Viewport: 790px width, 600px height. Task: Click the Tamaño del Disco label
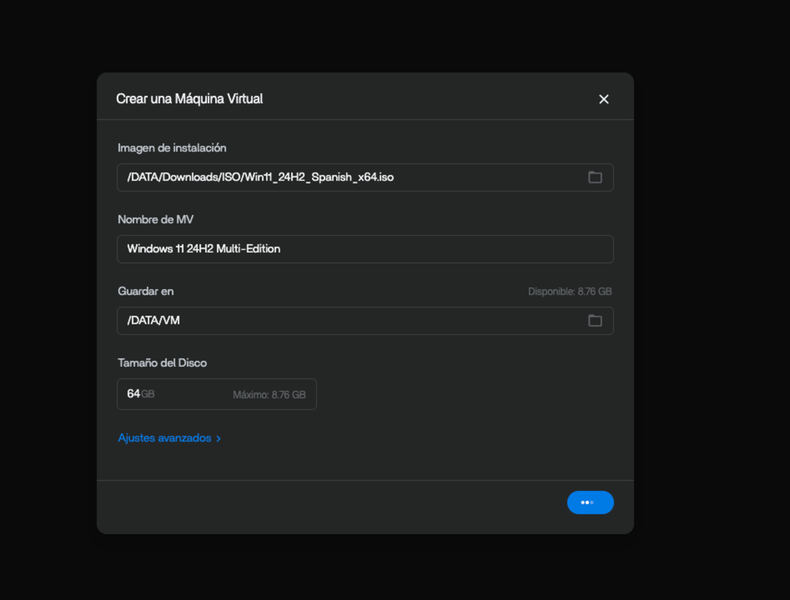tap(162, 363)
